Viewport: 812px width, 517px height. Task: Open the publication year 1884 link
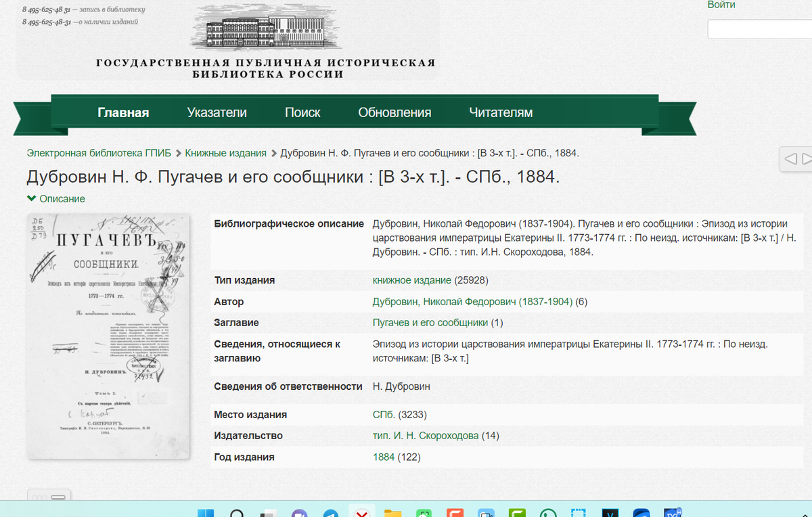[384, 457]
